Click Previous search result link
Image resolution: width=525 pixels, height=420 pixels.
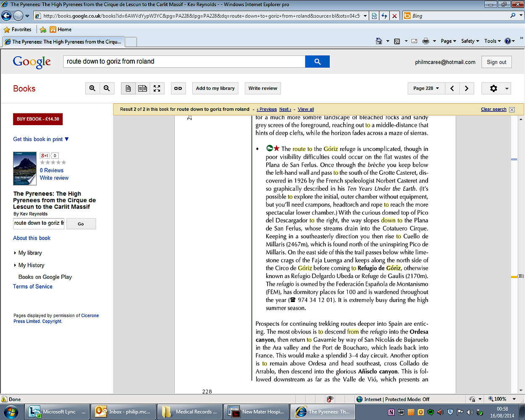[267, 109]
